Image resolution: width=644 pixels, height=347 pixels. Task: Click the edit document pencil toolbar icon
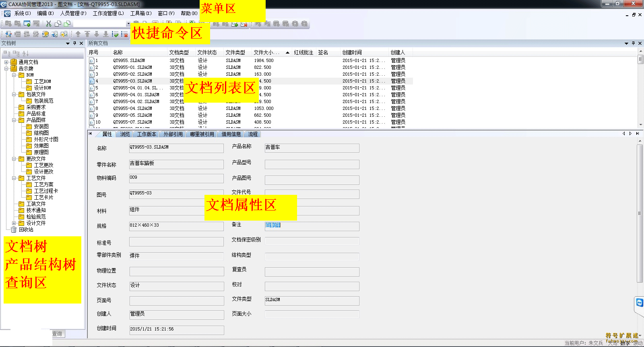[x=8, y=34]
